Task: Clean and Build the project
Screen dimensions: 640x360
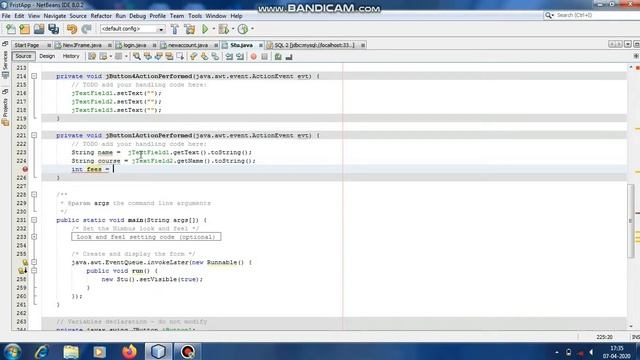Action: [190, 29]
